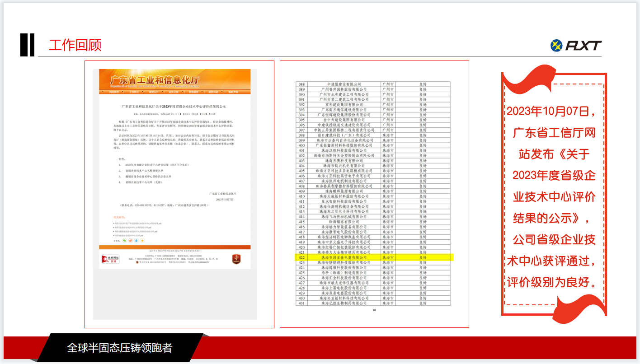The image size is (640, 364).
Task: Click the table row number 388
Action: click(x=301, y=84)
